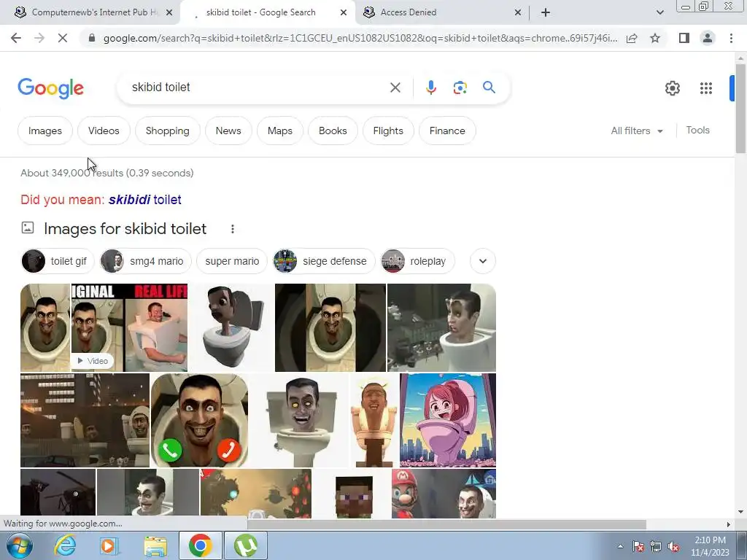Click the uTorrent taskbar icon
The width and height of the screenshot is (747, 560).
click(245, 545)
